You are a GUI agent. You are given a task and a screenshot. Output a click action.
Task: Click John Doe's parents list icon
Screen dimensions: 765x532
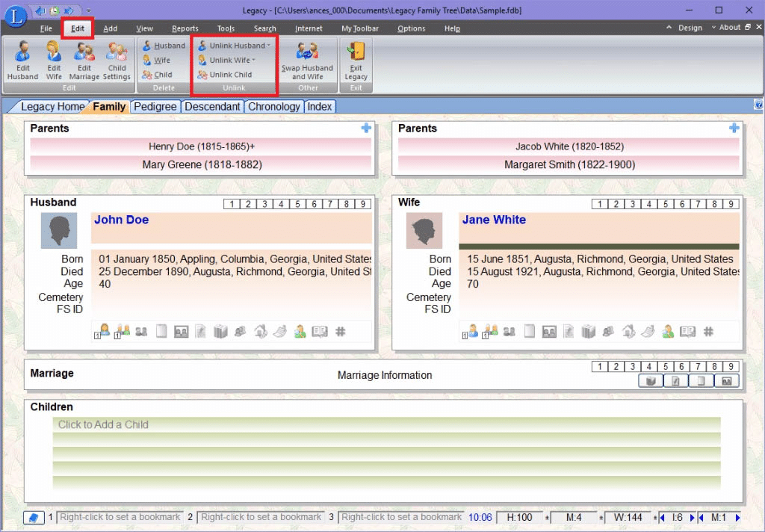click(123, 332)
